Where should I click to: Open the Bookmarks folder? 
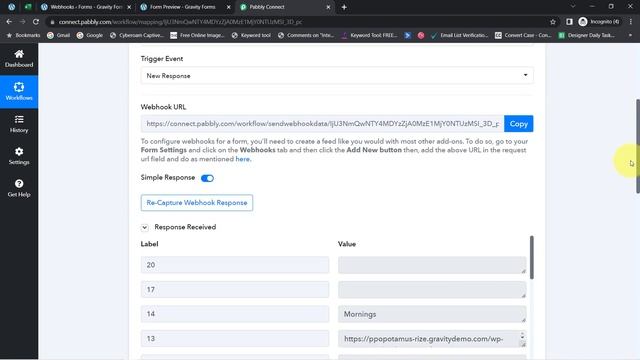click(23, 35)
